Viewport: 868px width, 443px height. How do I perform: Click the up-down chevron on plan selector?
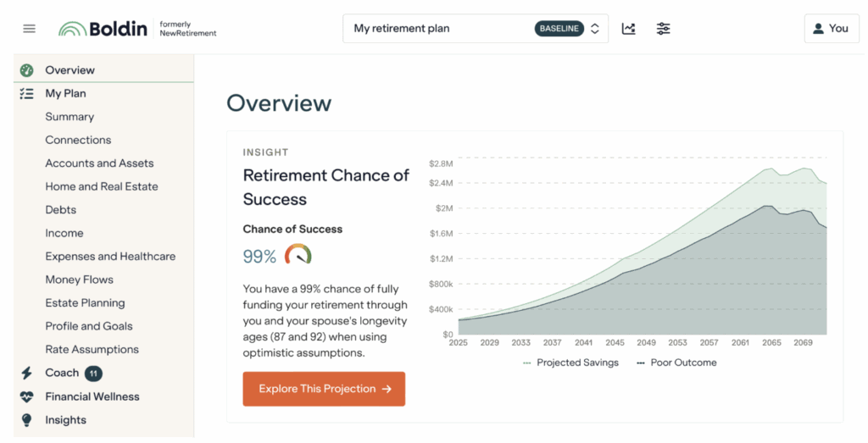coord(595,29)
